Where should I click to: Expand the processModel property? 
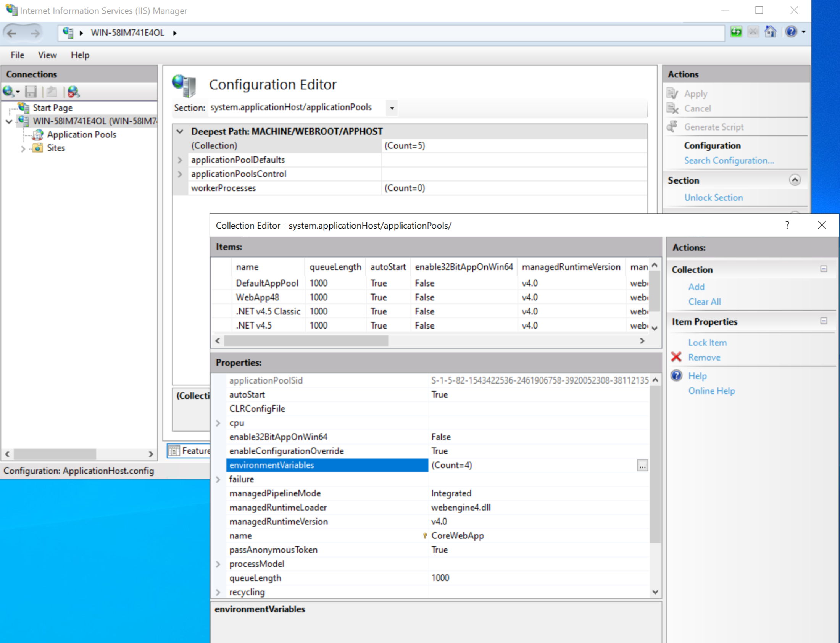pos(218,564)
